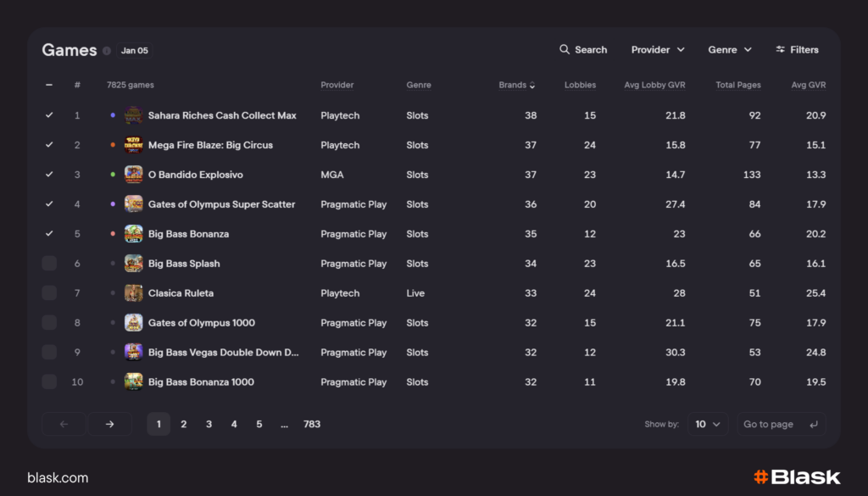Click the Brands column sort arrow
The width and height of the screenshot is (868, 496).
click(532, 86)
